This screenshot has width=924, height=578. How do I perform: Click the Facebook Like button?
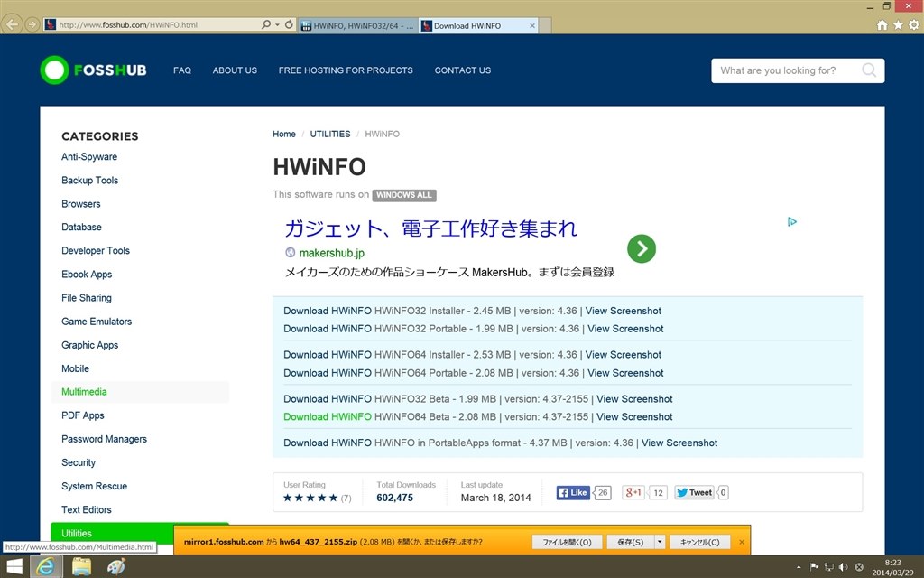pyautogui.click(x=573, y=492)
